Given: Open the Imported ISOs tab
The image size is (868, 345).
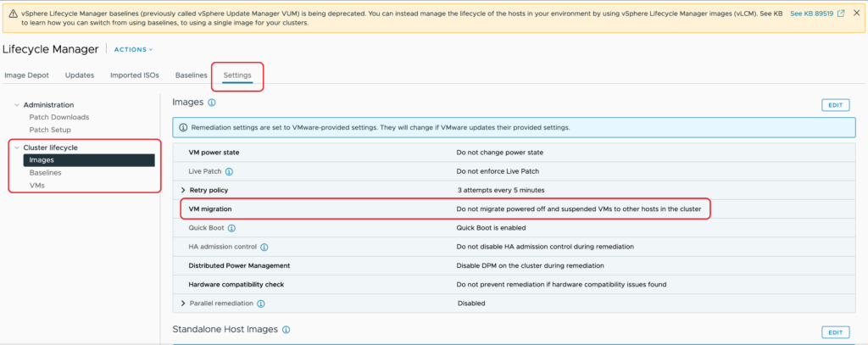Looking at the screenshot, I should tap(134, 75).
